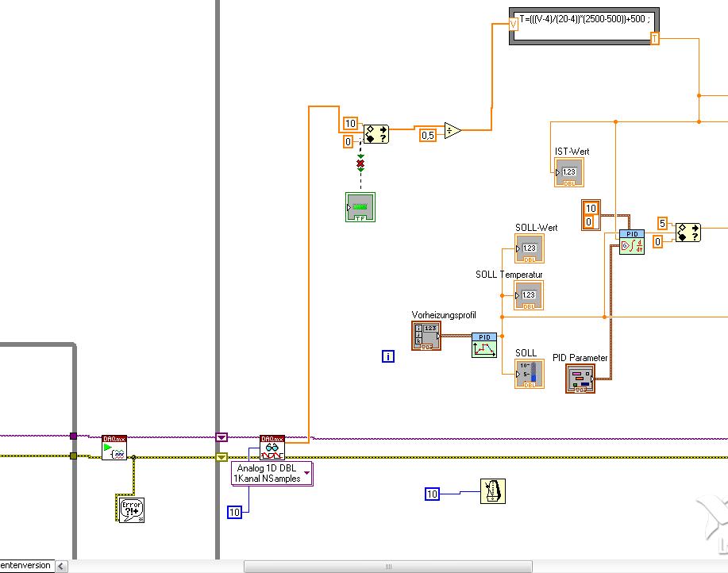Select the SOLL-Wert numeric indicator terminal
The height and width of the screenshot is (573, 728).
click(x=530, y=248)
